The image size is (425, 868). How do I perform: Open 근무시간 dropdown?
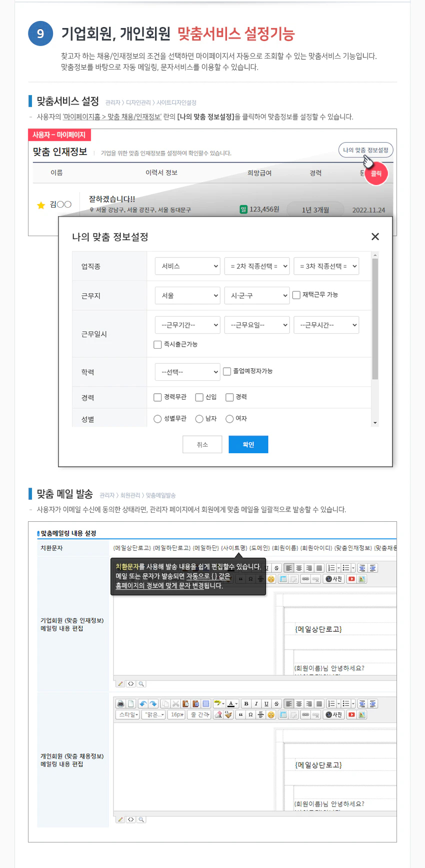point(326,325)
